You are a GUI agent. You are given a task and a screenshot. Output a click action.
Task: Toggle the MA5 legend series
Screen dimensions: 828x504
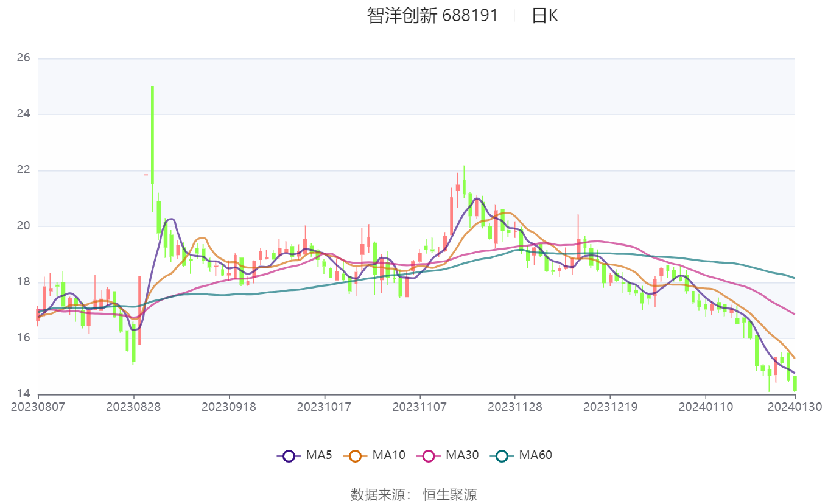(304, 455)
